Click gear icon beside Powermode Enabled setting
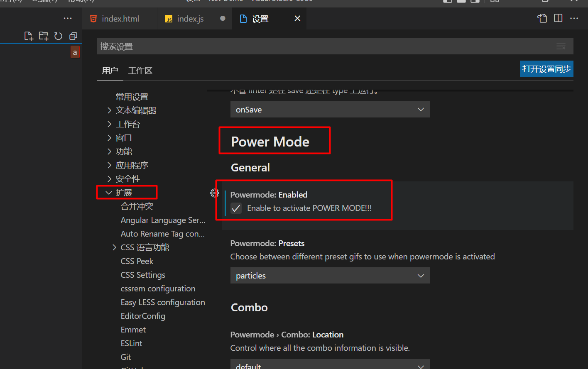 pyautogui.click(x=214, y=193)
